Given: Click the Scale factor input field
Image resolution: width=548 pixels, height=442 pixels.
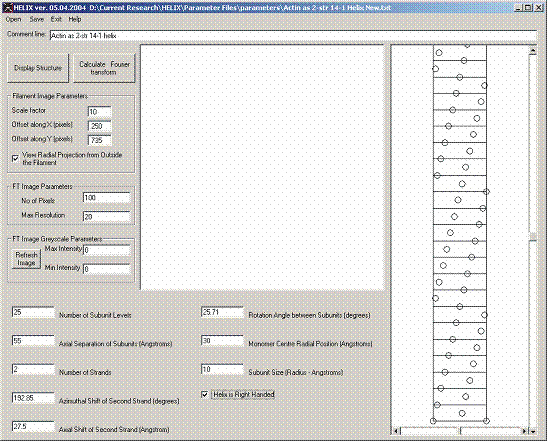Looking at the screenshot, I should [x=99, y=112].
